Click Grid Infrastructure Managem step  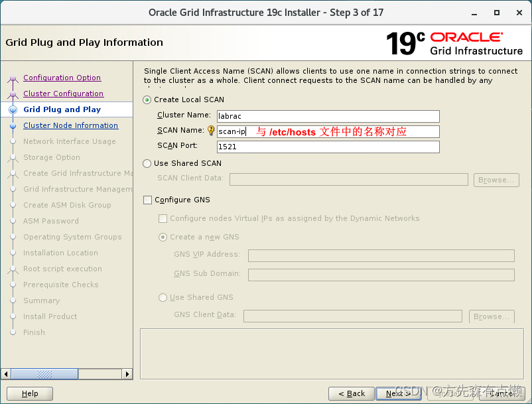pos(78,189)
